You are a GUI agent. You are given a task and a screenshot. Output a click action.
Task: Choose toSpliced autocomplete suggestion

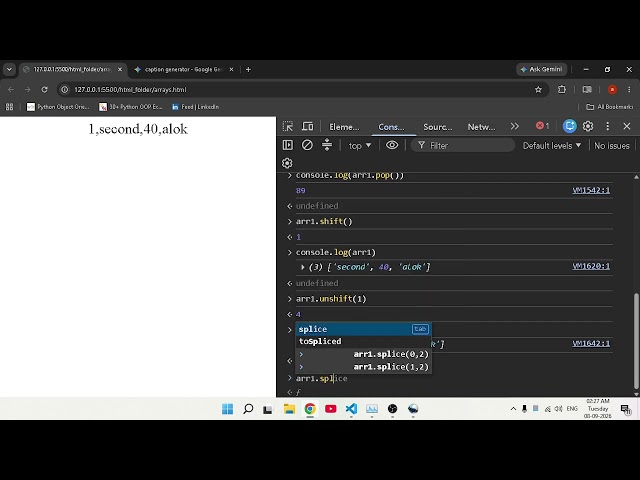[363, 341]
